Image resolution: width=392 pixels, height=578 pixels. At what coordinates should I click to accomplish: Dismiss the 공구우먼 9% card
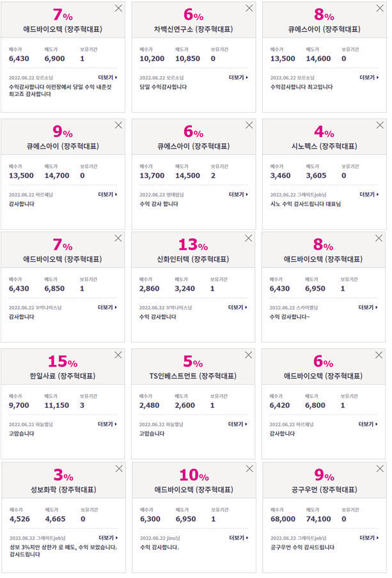point(380,469)
